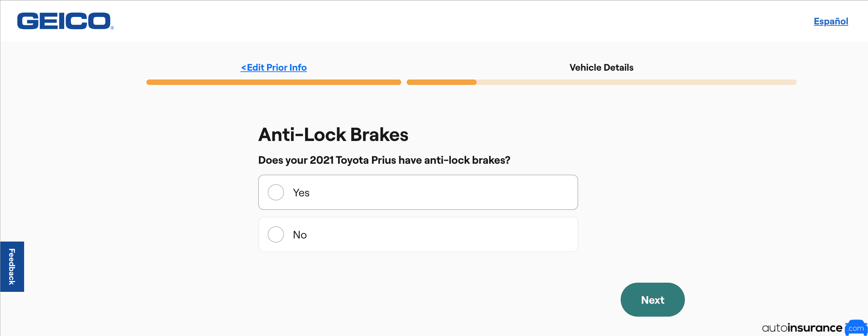Select the No radio circle

[276, 235]
